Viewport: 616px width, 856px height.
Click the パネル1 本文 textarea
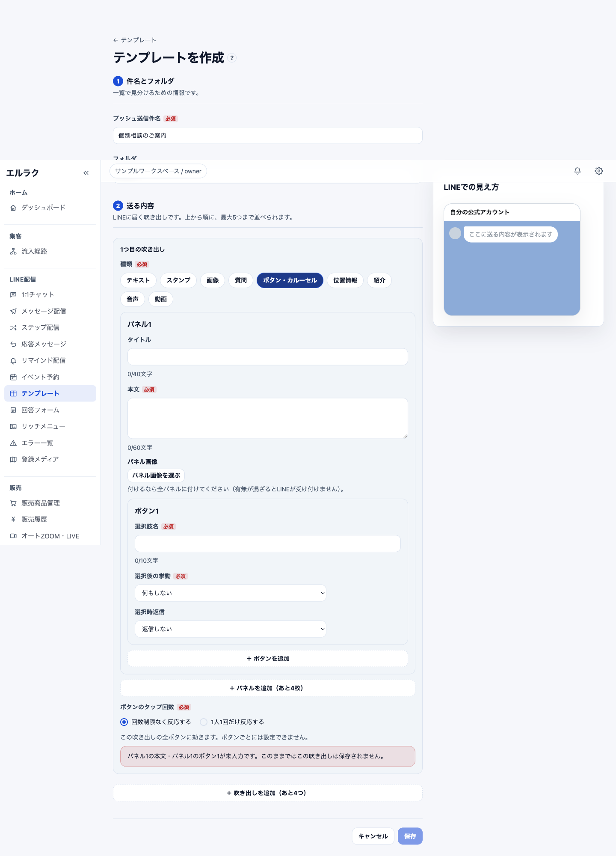(268, 419)
